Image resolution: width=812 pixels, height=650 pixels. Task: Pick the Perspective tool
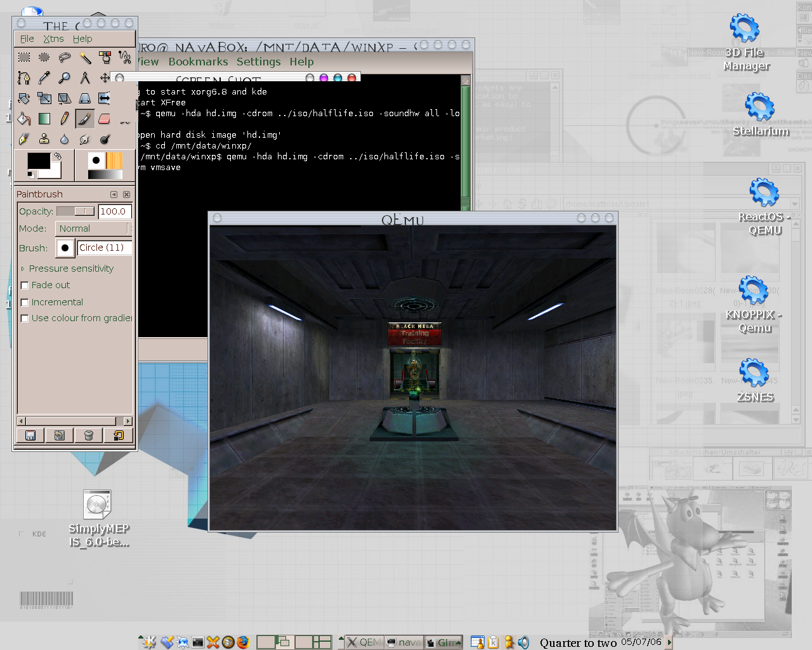pos(85,98)
